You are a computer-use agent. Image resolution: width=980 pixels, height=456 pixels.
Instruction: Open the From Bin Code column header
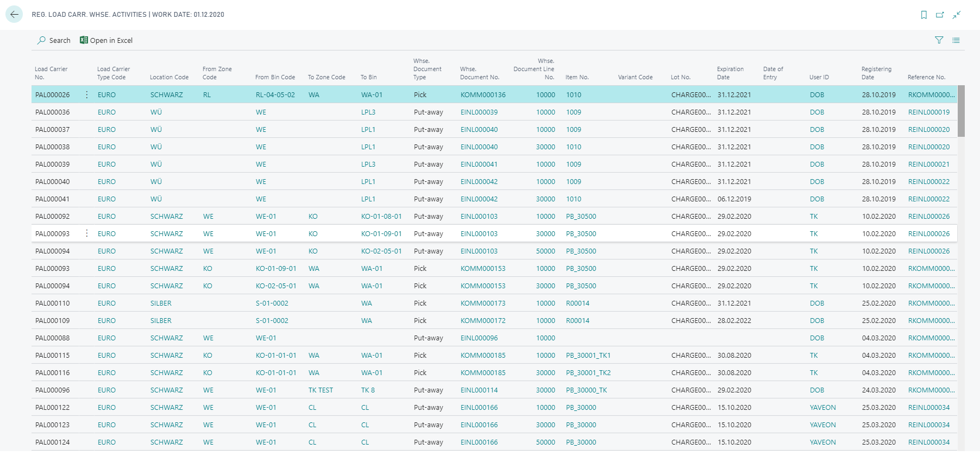point(275,77)
